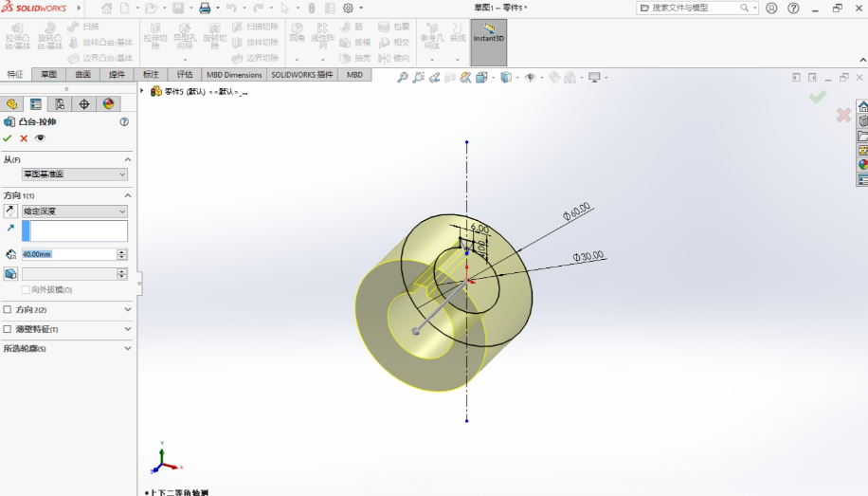The height and width of the screenshot is (496, 868).
Task: Adjust the depth value spinner arrows
Action: [122, 254]
